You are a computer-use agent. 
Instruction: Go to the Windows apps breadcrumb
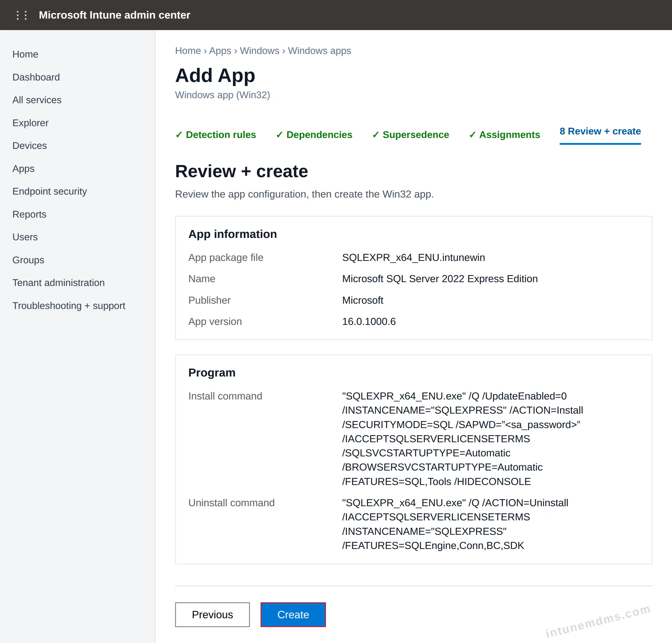[319, 51]
